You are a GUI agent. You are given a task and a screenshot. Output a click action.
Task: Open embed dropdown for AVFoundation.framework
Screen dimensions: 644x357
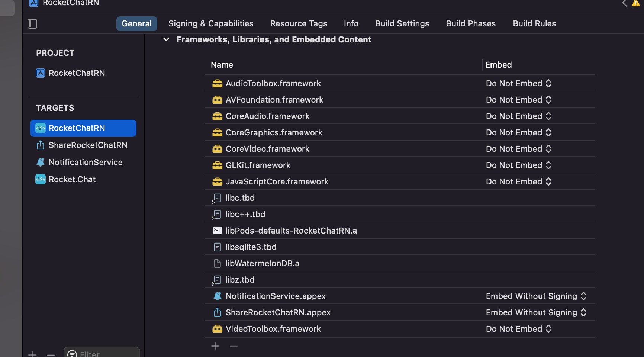pos(519,100)
